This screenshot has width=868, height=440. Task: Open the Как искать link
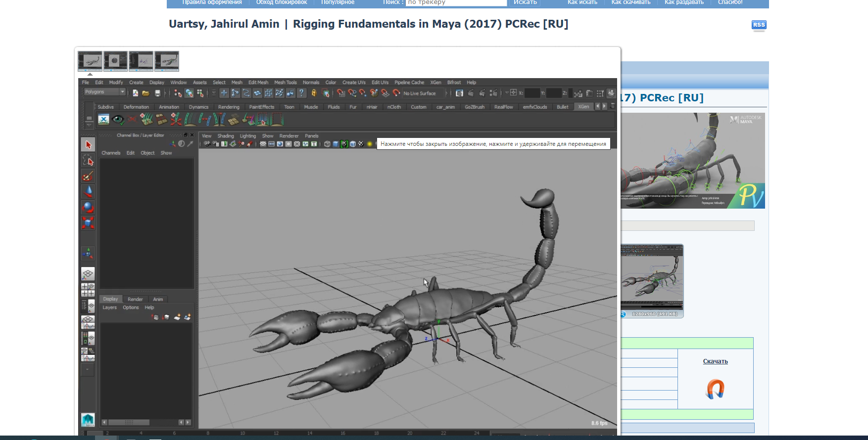point(582,2)
